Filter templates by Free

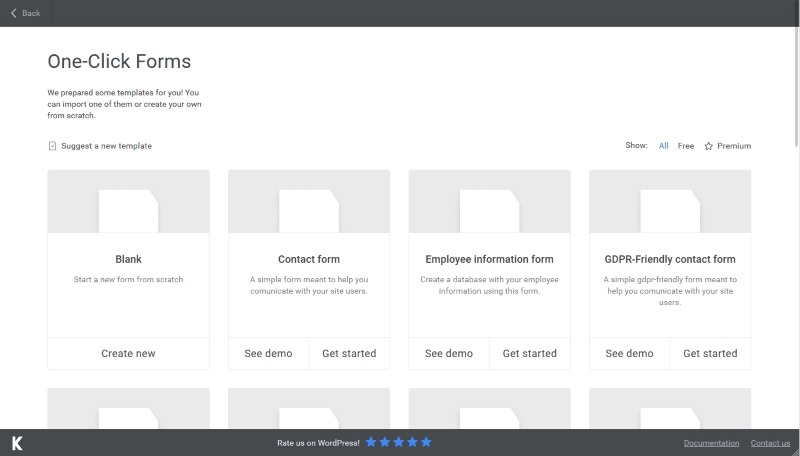(x=686, y=146)
